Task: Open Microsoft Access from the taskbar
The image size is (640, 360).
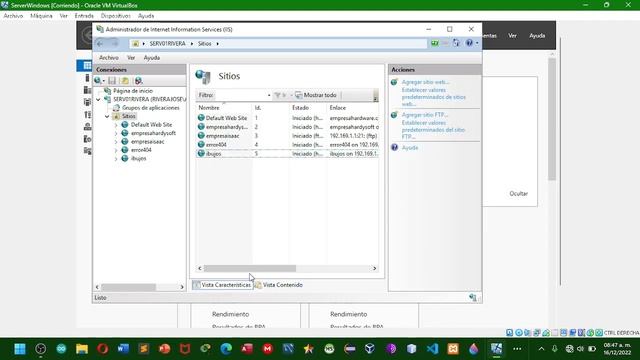Action: pos(247,349)
